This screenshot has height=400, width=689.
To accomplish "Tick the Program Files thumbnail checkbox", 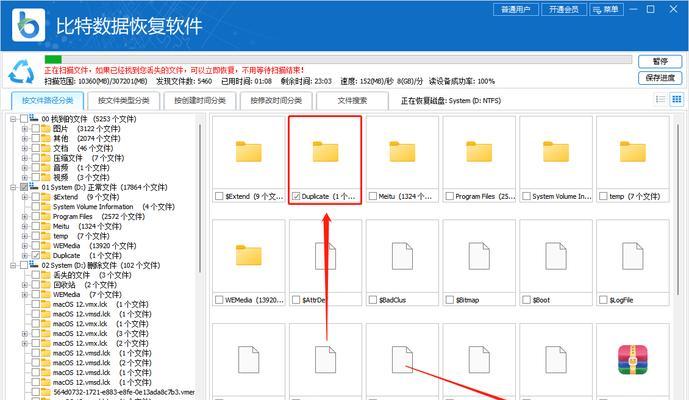I will pos(450,196).
